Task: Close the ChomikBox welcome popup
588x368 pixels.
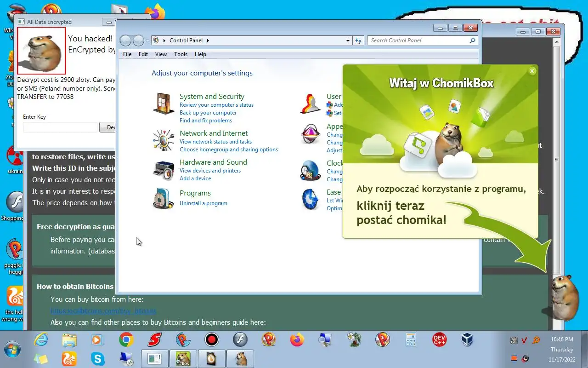Action: coord(532,71)
